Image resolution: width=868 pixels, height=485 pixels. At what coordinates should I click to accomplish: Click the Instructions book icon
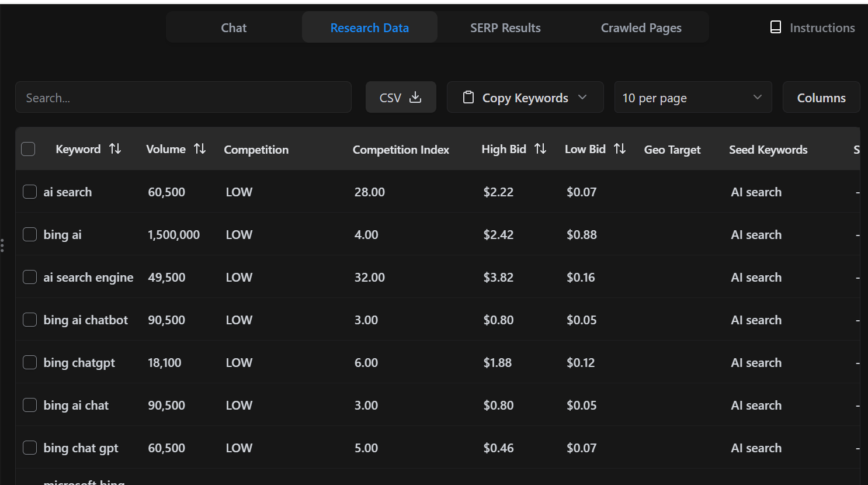775,26
